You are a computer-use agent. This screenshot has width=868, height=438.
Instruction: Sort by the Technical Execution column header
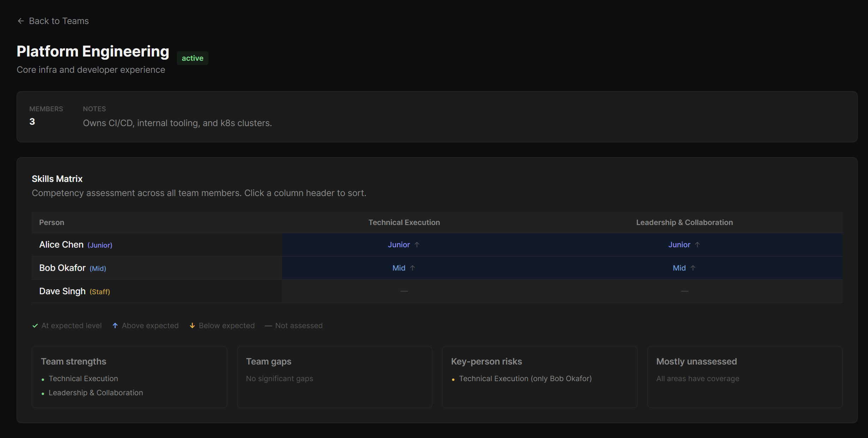click(404, 223)
